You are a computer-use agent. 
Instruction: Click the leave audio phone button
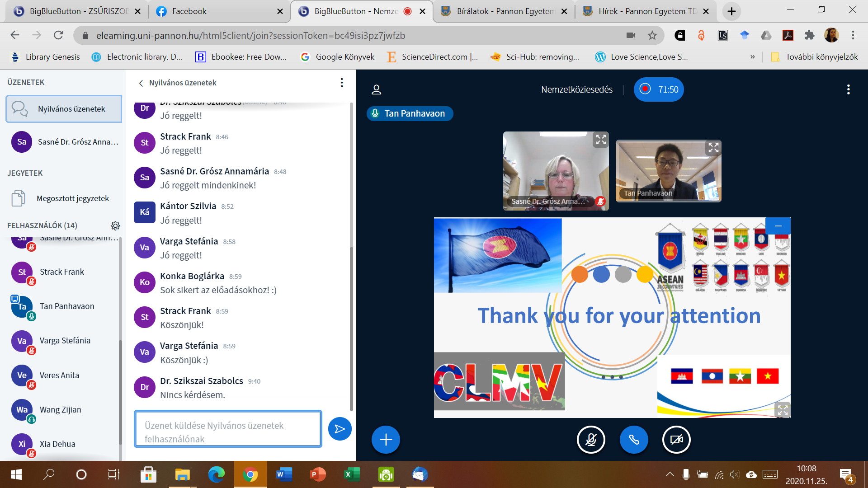coord(634,440)
